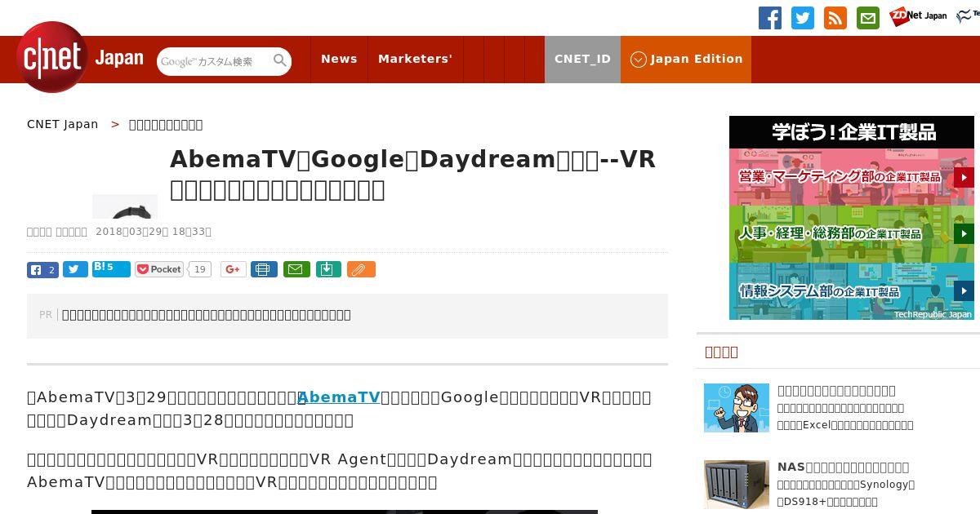Print article via blue printer icon

click(x=264, y=269)
